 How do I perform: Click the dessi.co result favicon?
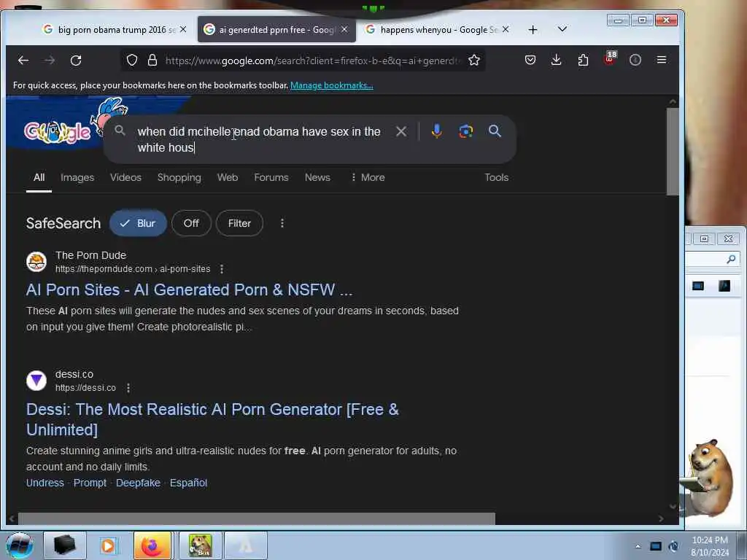36,381
